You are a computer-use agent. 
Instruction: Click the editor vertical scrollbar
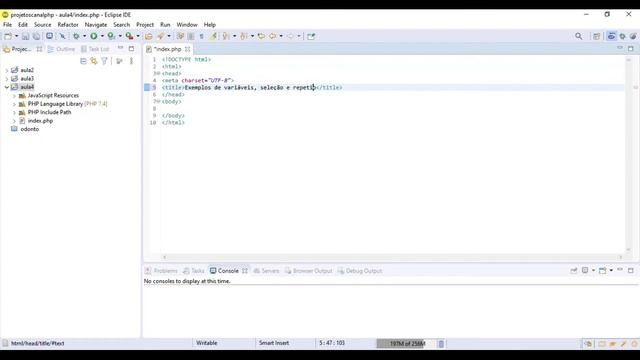629,155
